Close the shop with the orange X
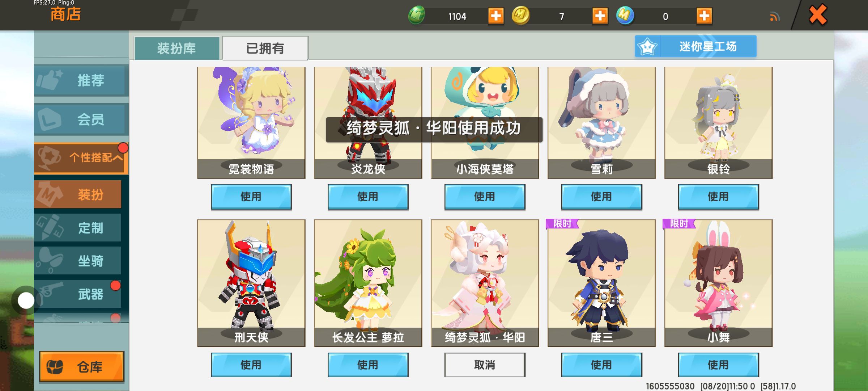This screenshot has height=391, width=868. point(818,15)
